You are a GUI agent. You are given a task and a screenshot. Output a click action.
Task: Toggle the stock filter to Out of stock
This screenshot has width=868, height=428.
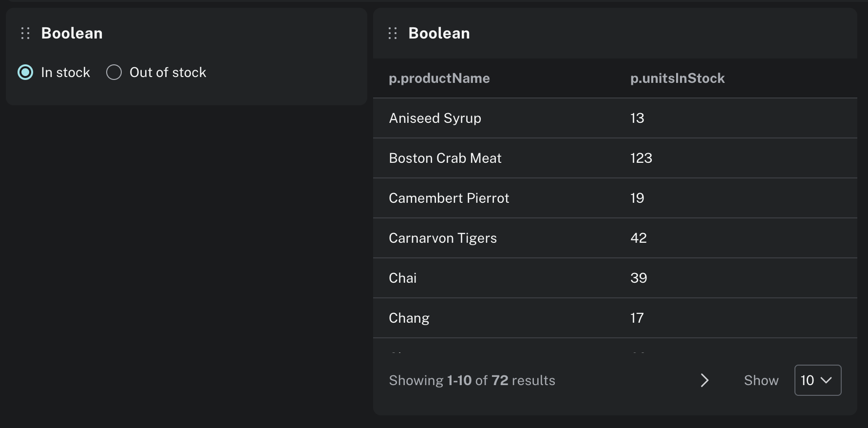(113, 72)
